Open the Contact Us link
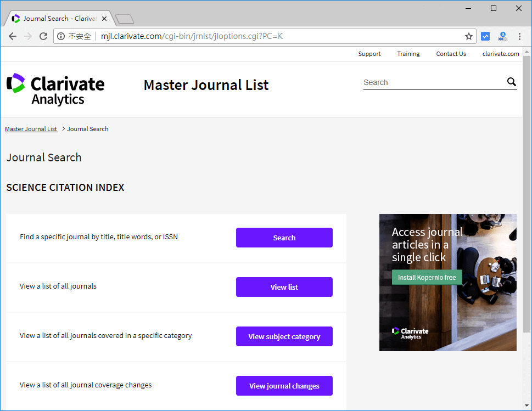 [x=451, y=54]
